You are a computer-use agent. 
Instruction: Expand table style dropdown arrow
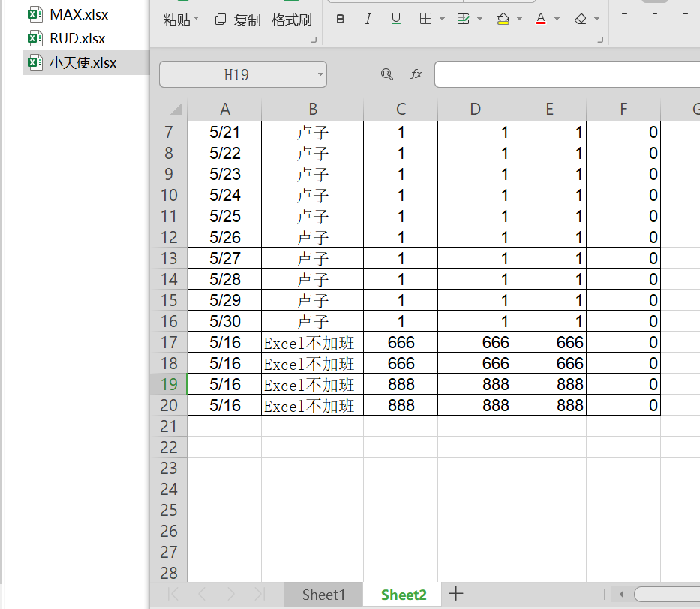pyautogui.click(x=480, y=19)
